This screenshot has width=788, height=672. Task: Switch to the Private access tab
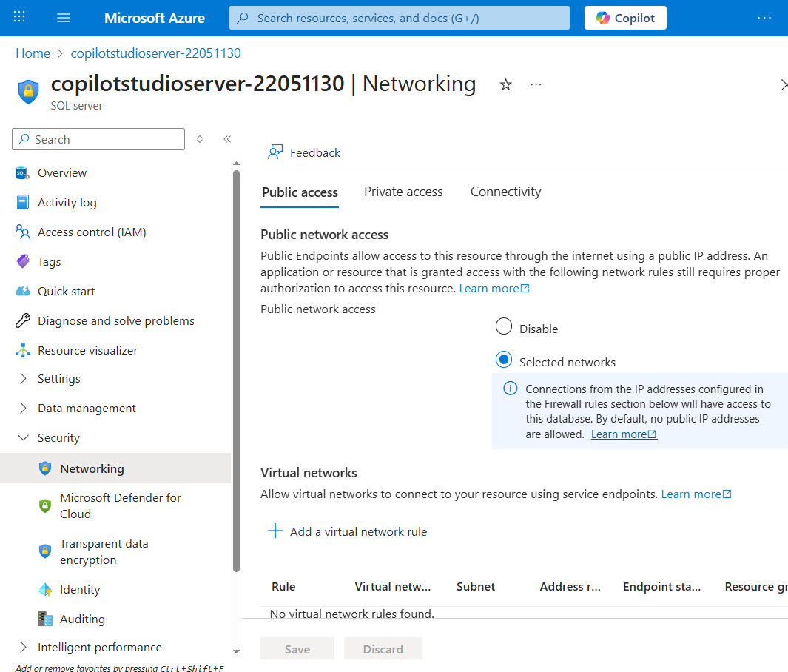tap(403, 192)
